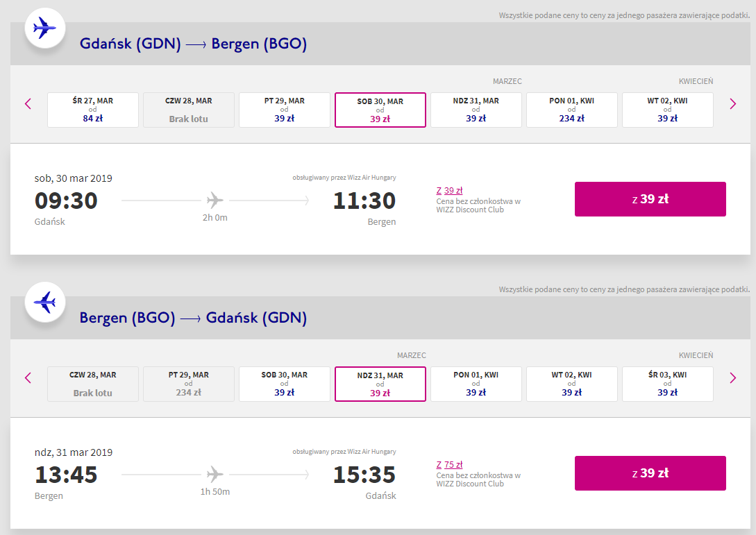Pick return date ŚR 03, KWI
Image resolution: width=756 pixels, height=535 pixels.
668,384
